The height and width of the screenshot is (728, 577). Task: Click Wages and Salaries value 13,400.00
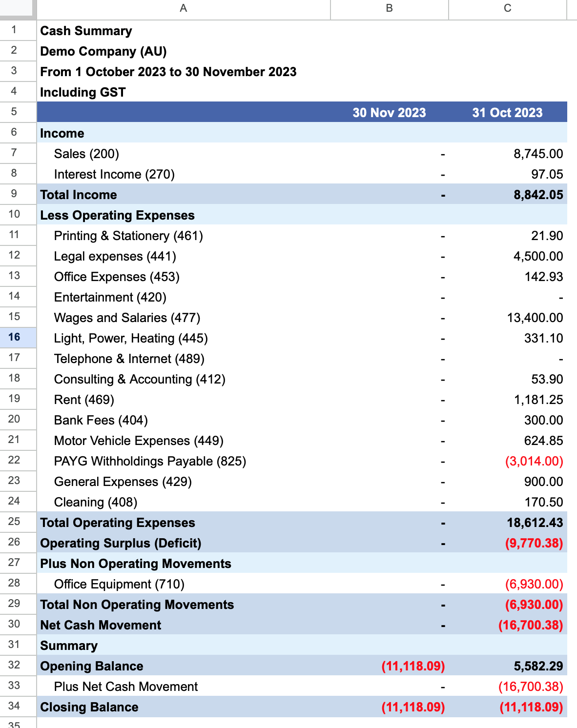coord(535,318)
